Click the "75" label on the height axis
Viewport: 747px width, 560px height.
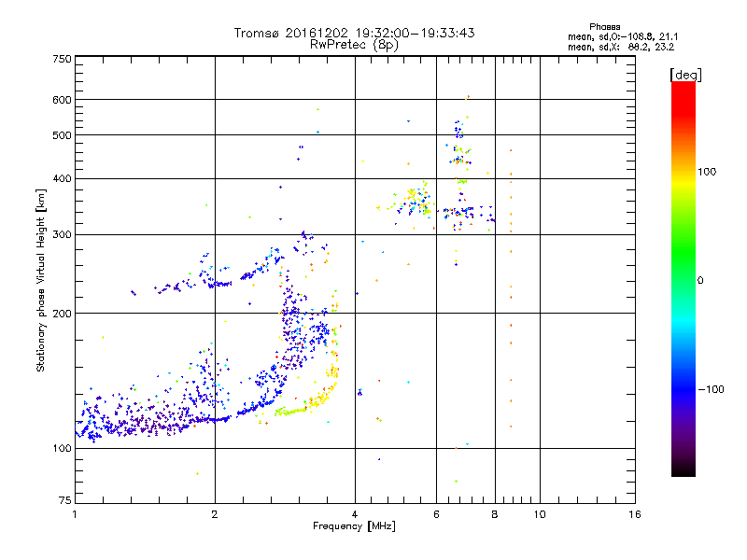tap(65, 500)
